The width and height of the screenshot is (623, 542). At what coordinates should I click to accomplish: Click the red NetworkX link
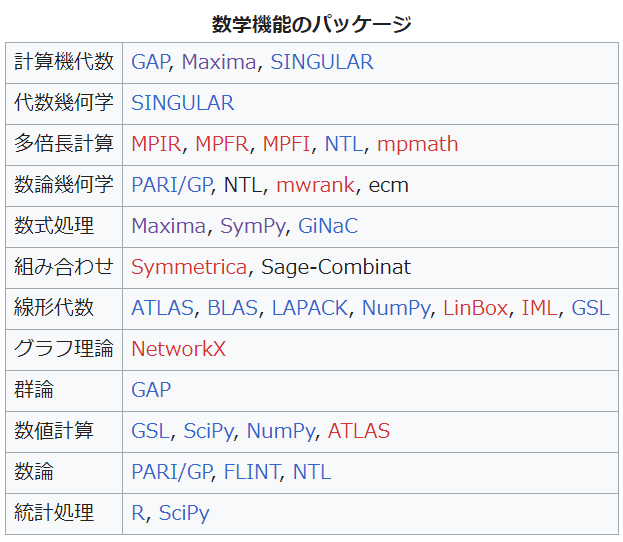click(x=178, y=349)
